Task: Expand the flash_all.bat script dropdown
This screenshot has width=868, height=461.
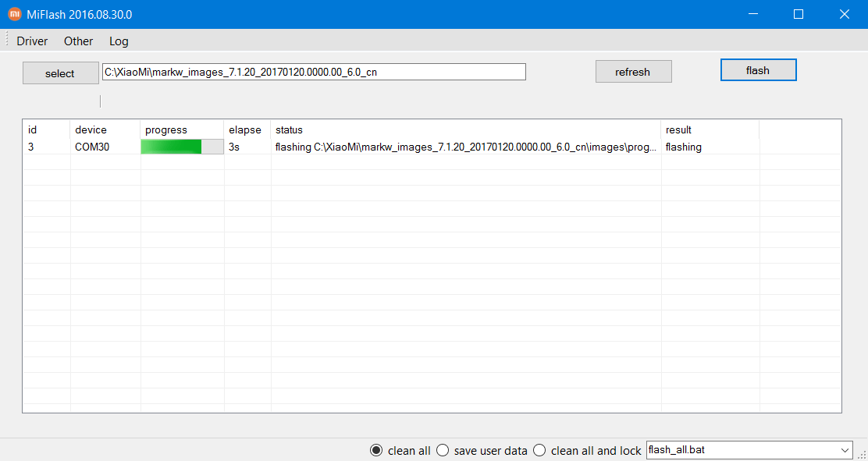Action: click(x=845, y=450)
